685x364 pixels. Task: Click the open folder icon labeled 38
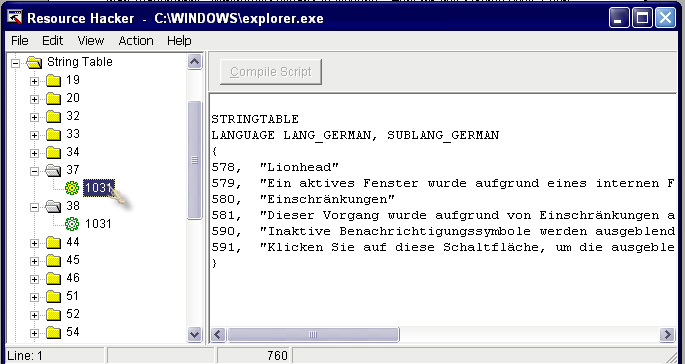click(53, 206)
